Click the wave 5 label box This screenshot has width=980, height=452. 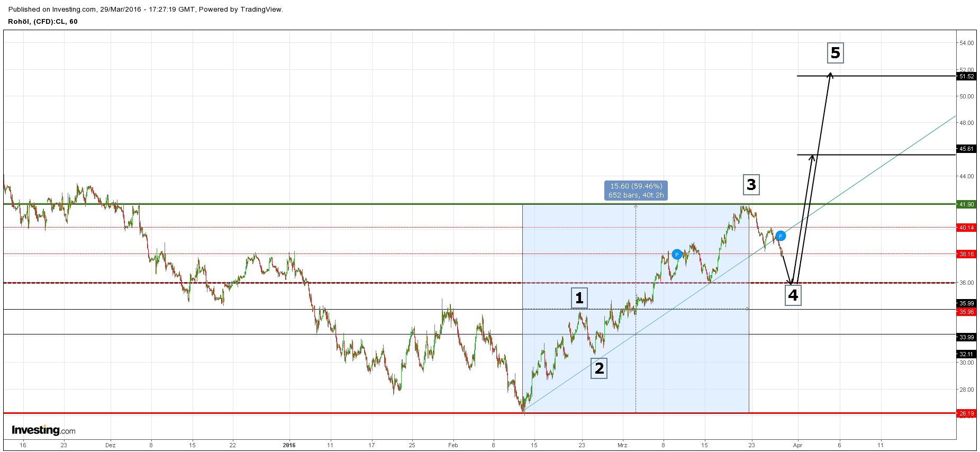(x=835, y=53)
